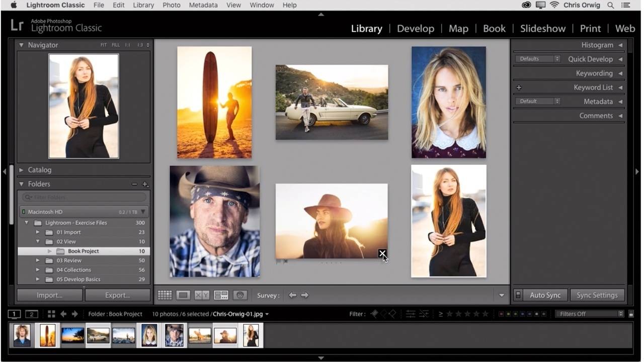This screenshot has width=644, height=362.
Task: Switch to the Develop module
Action: [x=415, y=29]
